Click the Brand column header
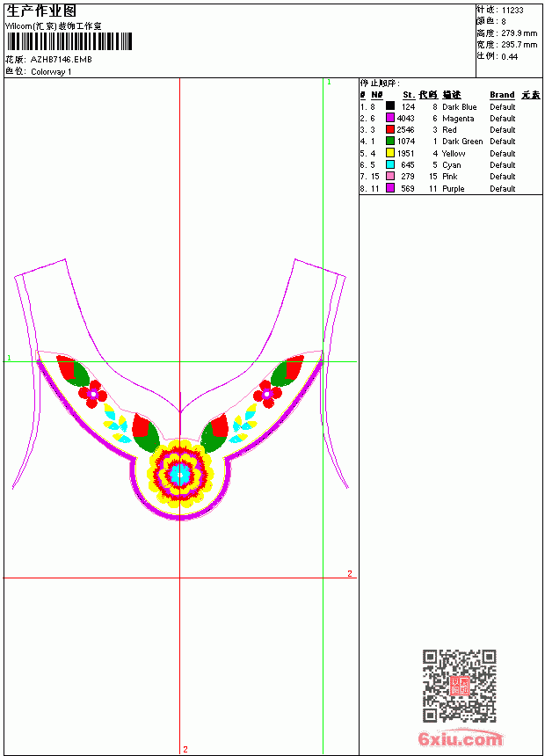545x756 pixels. (502, 95)
